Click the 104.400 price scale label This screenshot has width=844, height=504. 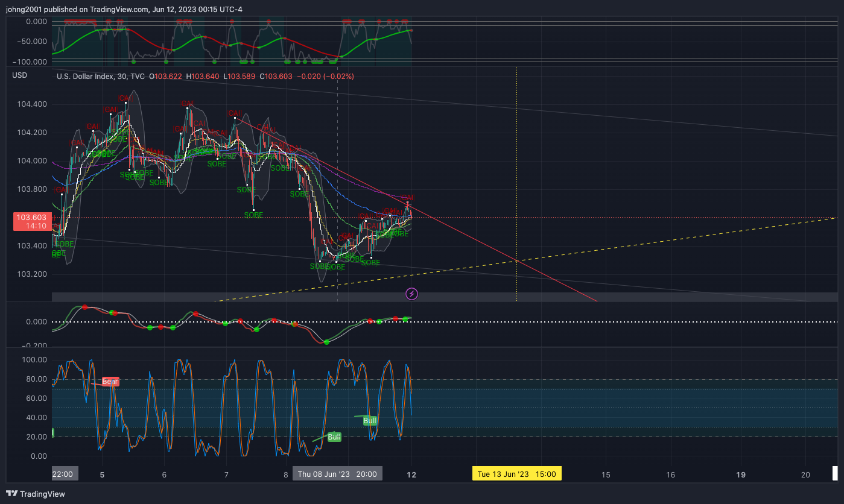(32, 104)
